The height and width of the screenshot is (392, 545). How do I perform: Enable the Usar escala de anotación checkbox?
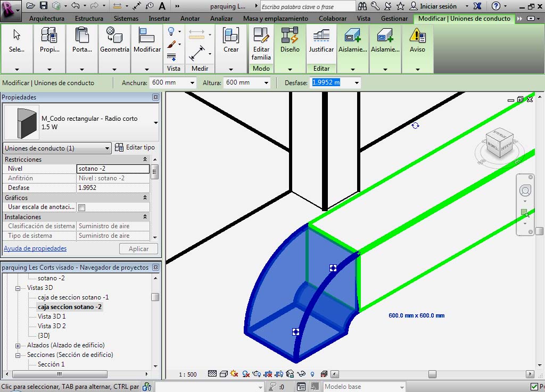(82, 207)
